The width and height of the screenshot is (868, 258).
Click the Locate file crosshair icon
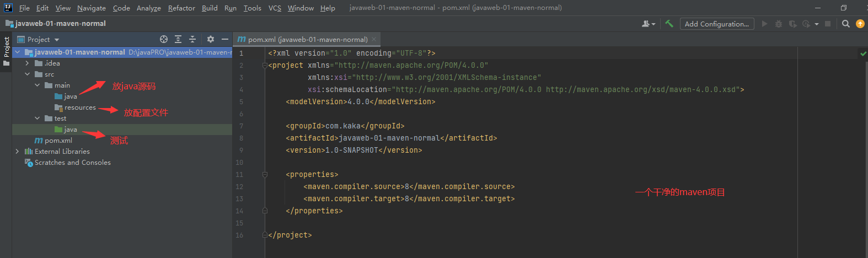[x=164, y=39]
